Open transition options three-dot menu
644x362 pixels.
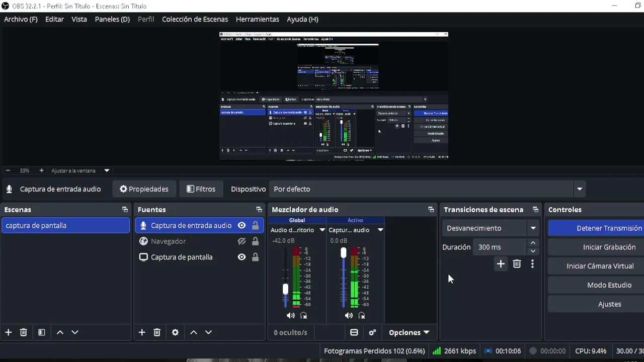tap(532, 264)
